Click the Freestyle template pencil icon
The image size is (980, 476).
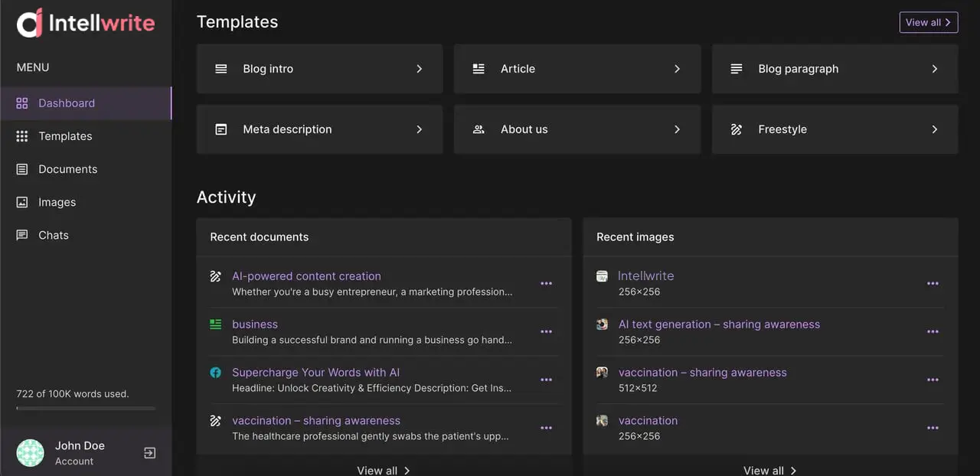pyautogui.click(x=737, y=129)
